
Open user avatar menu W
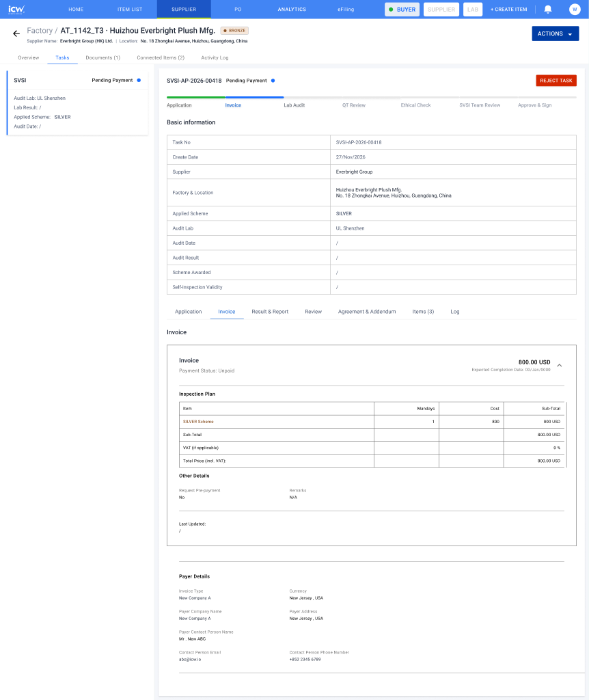575,9
